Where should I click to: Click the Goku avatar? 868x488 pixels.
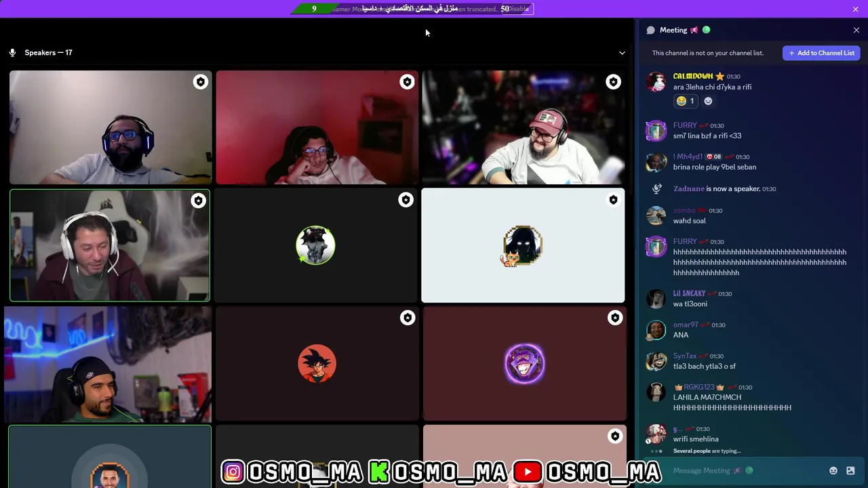point(317,364)
